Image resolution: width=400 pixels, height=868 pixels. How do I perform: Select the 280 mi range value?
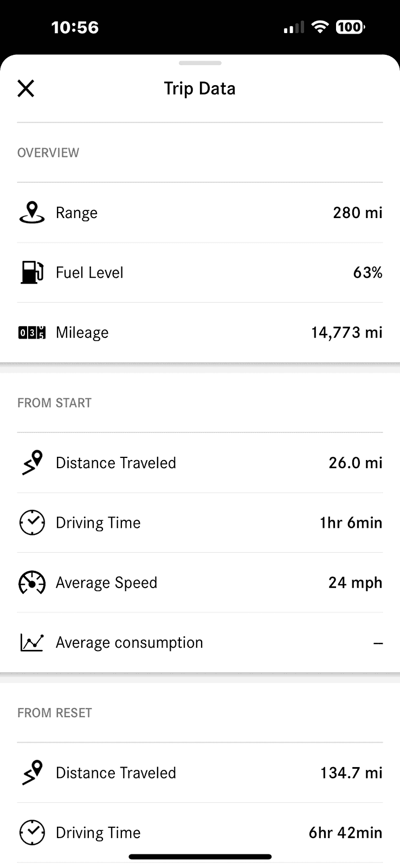(x=357, y=213)
